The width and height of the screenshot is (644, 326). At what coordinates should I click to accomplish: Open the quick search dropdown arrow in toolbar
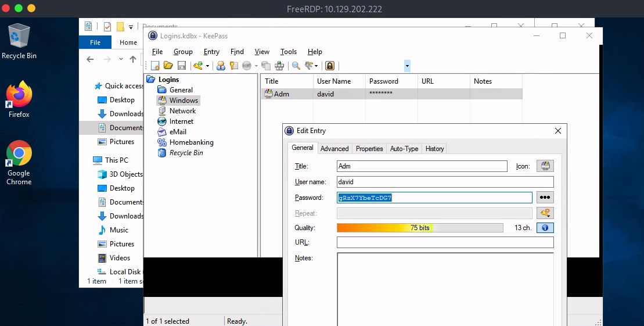click(407, 66)
